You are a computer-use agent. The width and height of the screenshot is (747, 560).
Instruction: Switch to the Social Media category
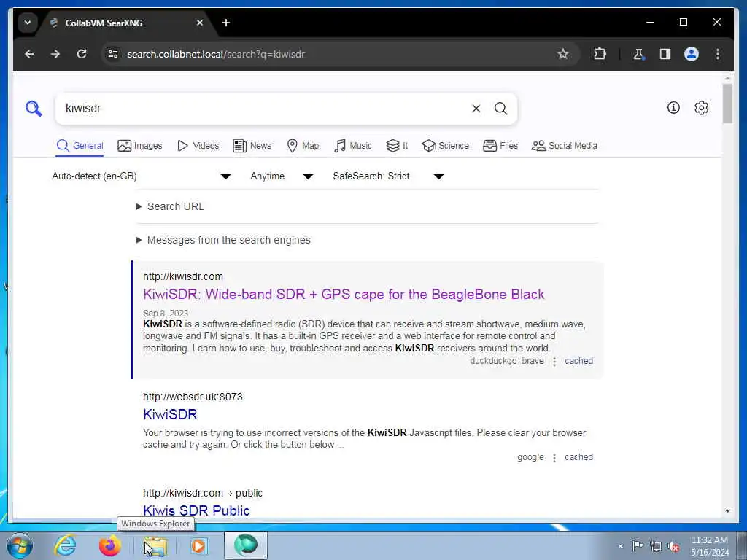tap(565, 146)
